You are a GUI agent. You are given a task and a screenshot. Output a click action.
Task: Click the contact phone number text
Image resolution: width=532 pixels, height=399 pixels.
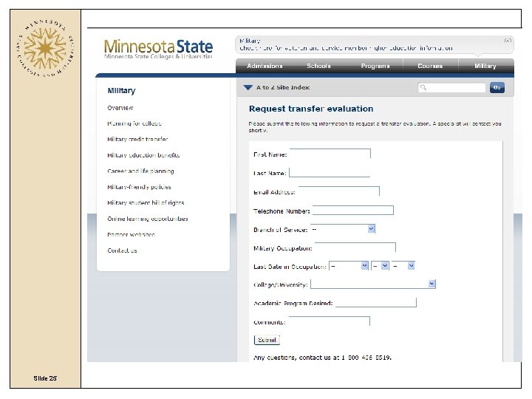366,358
